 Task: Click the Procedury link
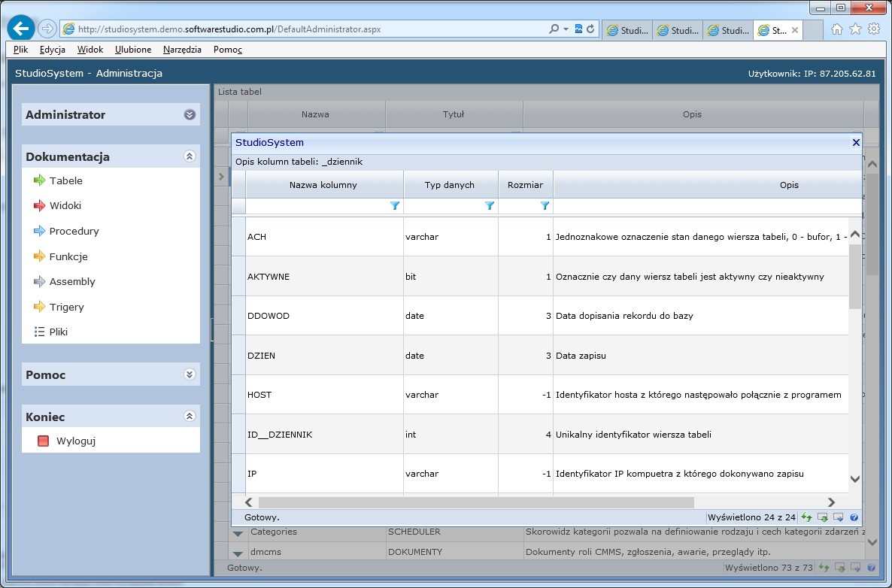74,231
